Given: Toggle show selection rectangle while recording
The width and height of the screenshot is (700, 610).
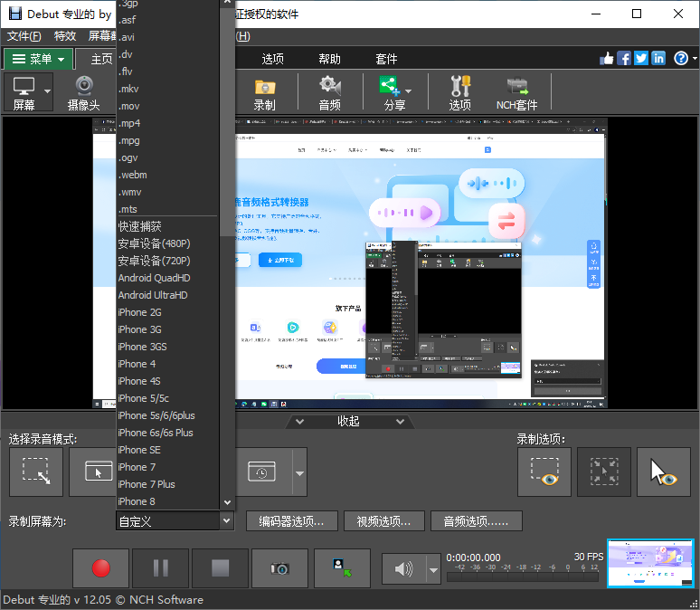Looking at the screenshot, I should (544, 472).
